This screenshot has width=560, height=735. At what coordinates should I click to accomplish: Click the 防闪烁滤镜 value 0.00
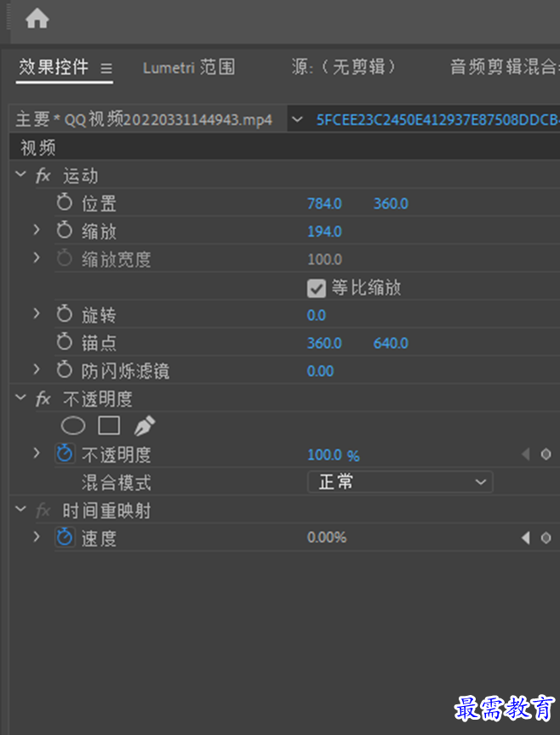coord(320,371)
